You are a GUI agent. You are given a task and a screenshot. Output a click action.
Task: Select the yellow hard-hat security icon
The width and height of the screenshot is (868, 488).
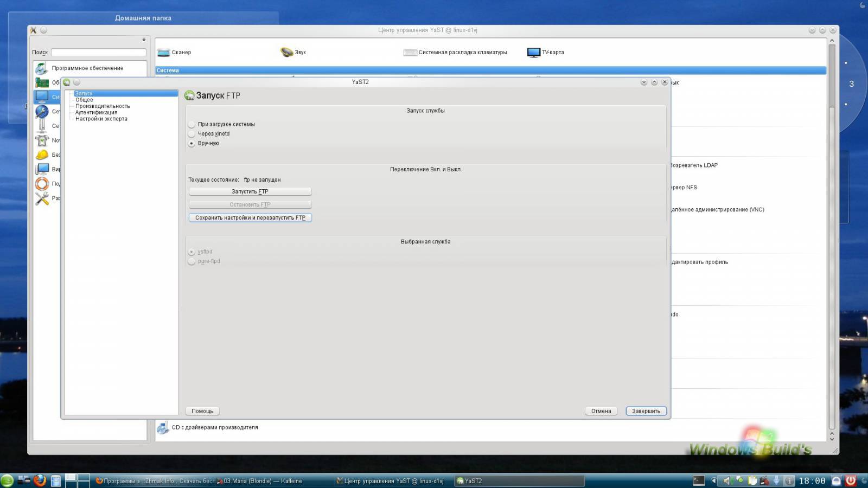click(42, 155)
